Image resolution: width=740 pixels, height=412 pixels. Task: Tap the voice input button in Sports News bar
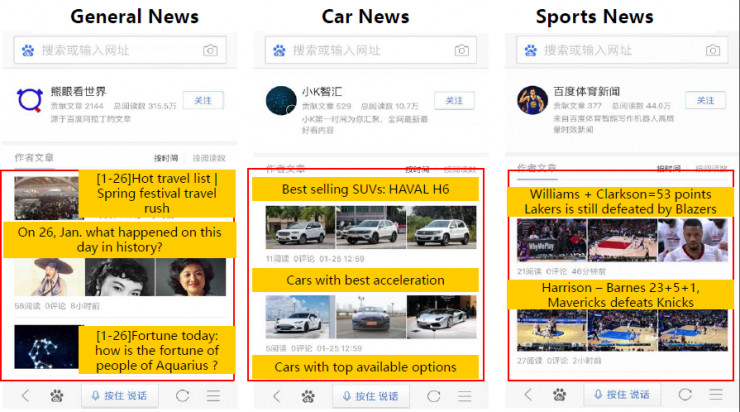(x=622, y=394)
